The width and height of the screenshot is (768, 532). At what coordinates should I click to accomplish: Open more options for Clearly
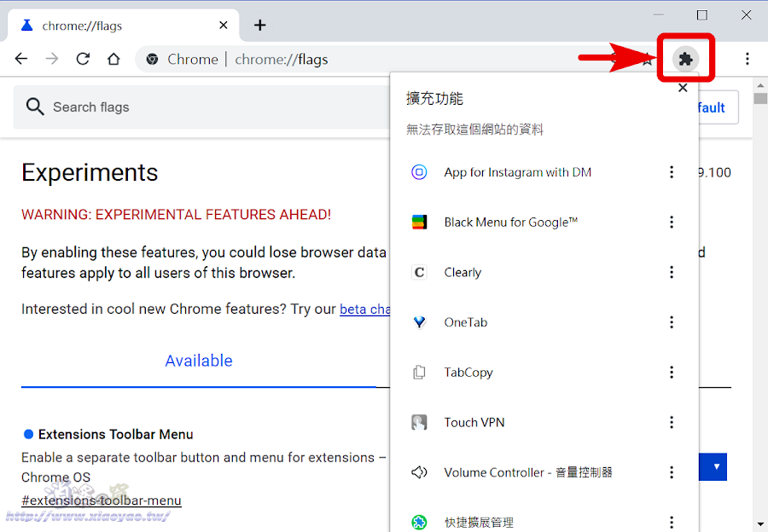pyautogui.click(x=672, y=272)
